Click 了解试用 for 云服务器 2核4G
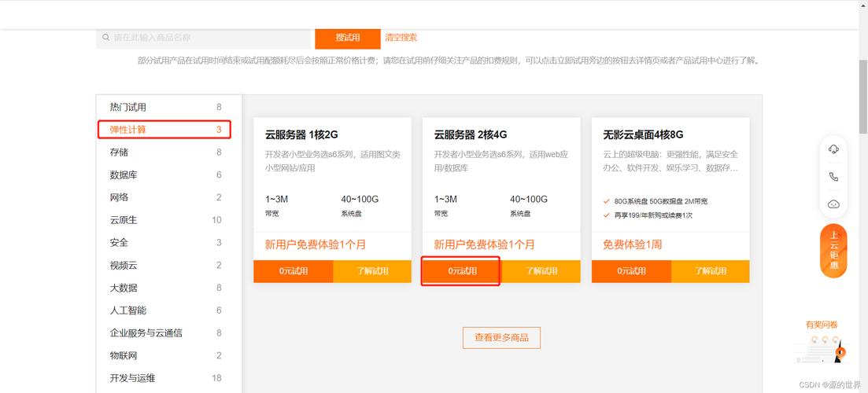868x393 pixels. tap(541, 271)
